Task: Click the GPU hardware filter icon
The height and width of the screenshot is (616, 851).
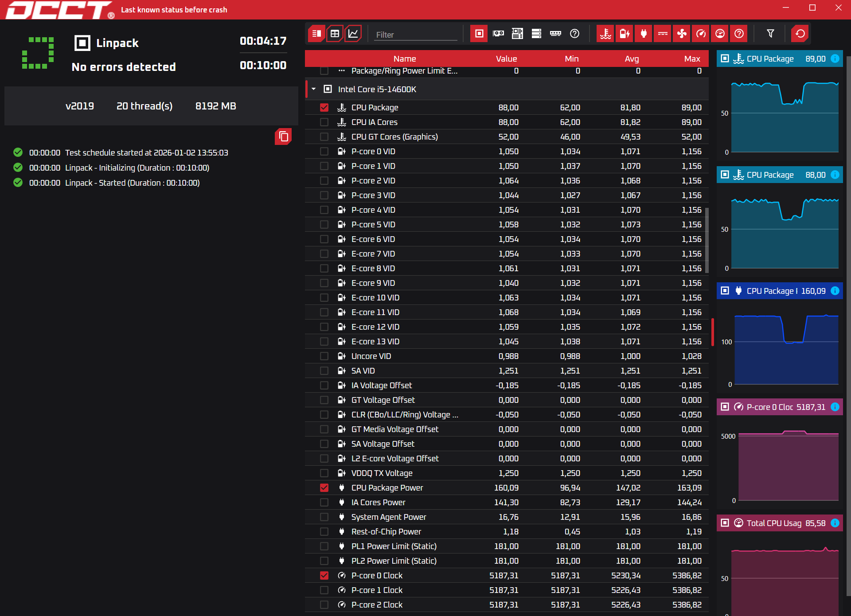Action: (498, 34)
